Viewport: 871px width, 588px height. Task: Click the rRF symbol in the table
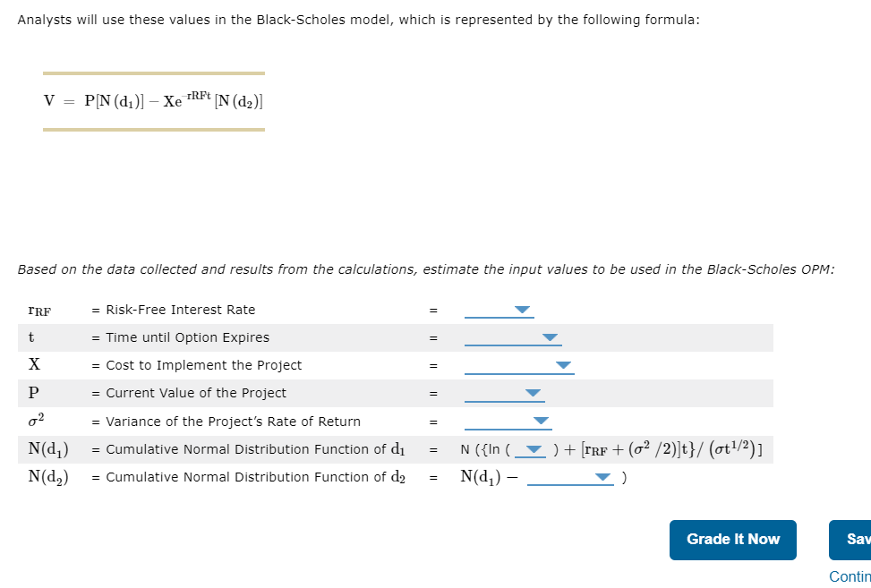point(39,311)
